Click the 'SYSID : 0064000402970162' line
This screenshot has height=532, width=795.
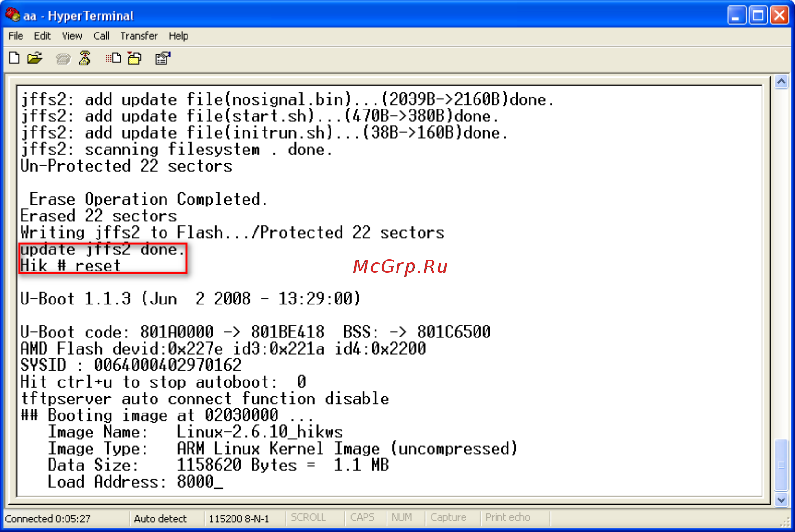point(131,365)
